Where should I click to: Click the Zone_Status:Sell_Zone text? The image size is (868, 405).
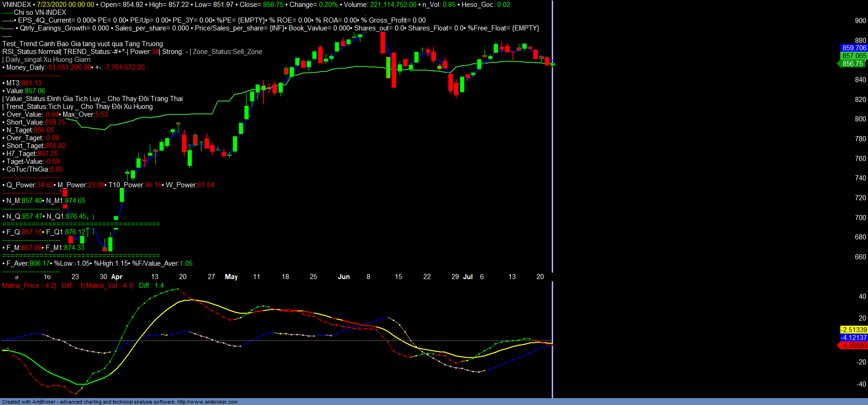click(x=227, y=52)
